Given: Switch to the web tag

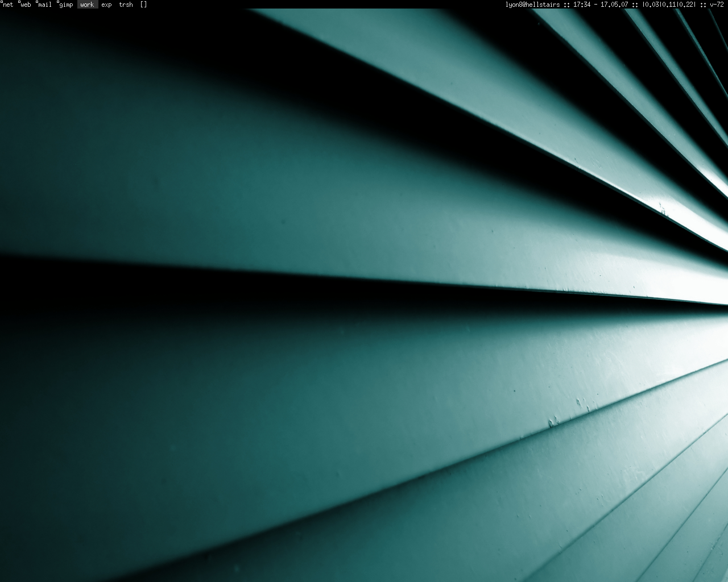Looking at the screenshot, I should tap(26, 5).
